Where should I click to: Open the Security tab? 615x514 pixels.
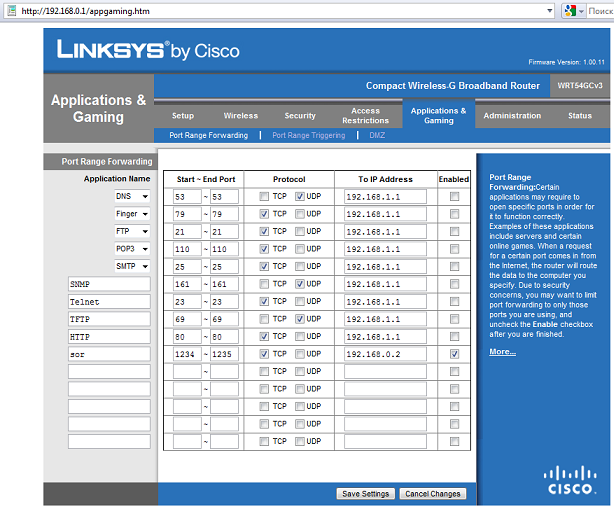[x=300, y=116]
